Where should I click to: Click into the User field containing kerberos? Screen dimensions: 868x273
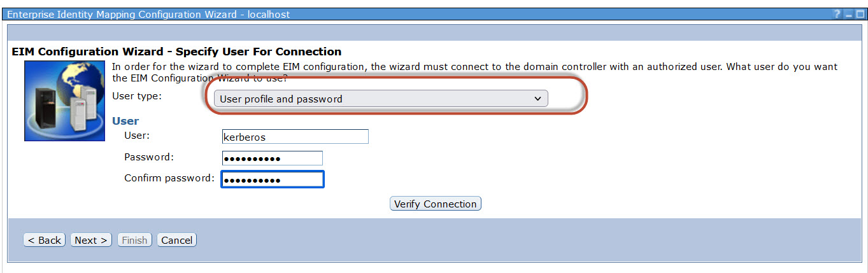point(295,136)
